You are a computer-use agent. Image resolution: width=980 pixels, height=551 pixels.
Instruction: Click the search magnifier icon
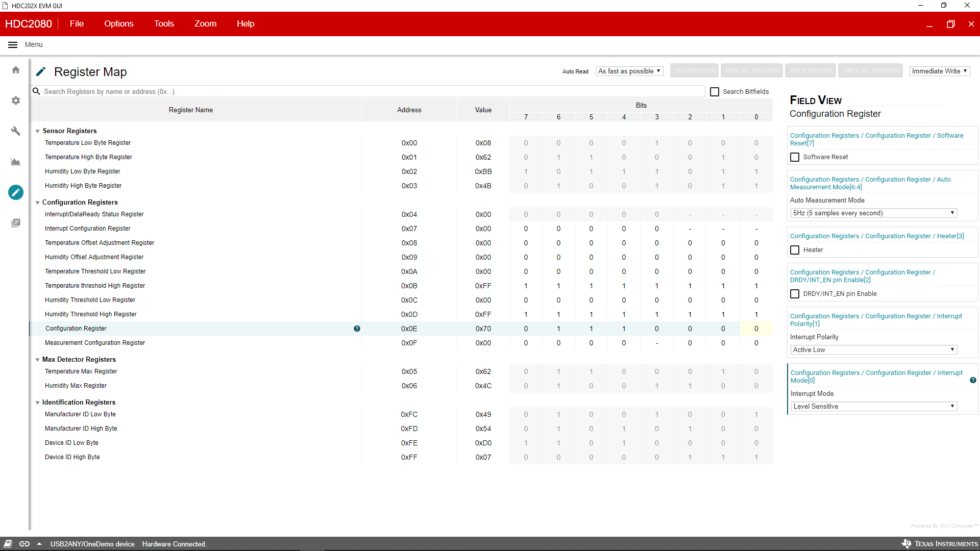(36, 91)
